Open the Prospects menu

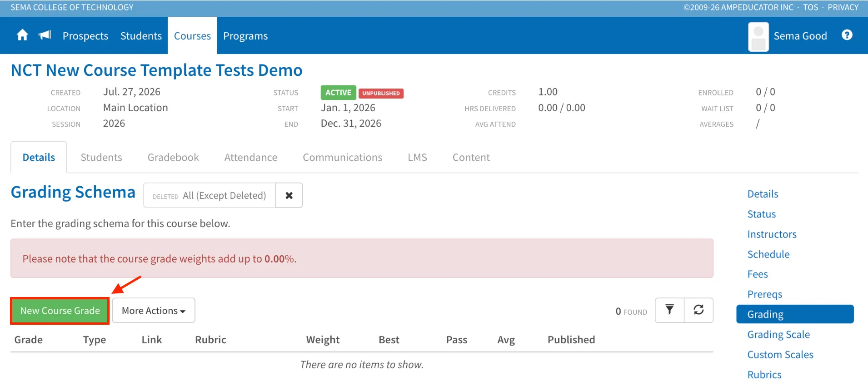pyautogui.click(x=85, y=36)
